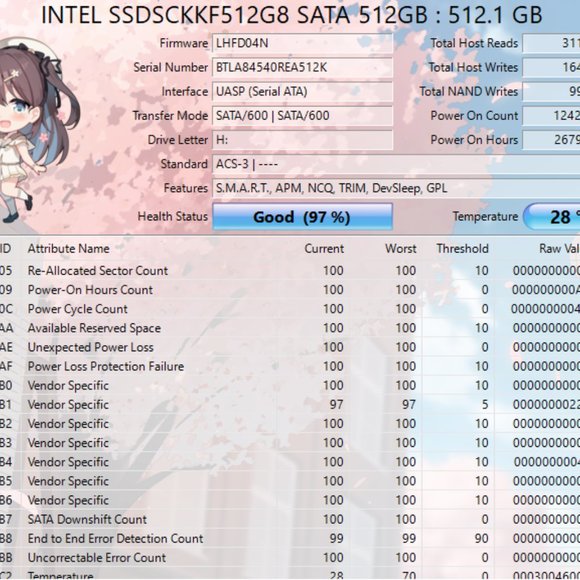This screenshot has width=580, height=580.
Task: Click the Current column header
Action: 324,249
